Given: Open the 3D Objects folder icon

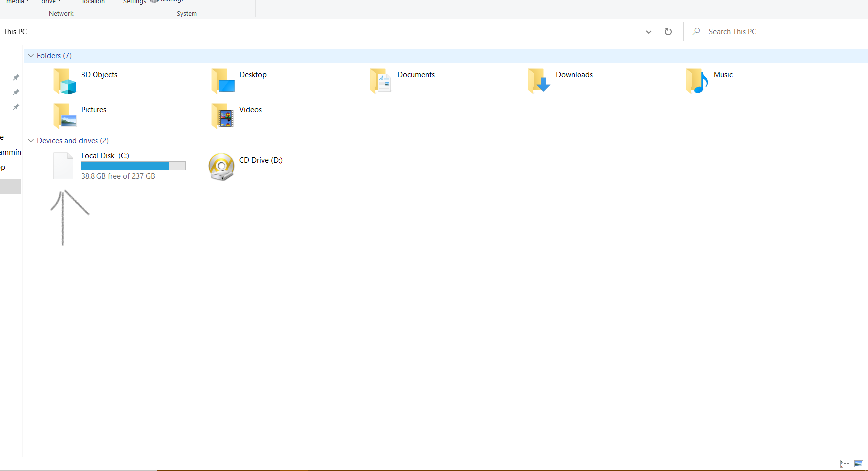Looking at the screenshot, I should (x=65, y=81).
